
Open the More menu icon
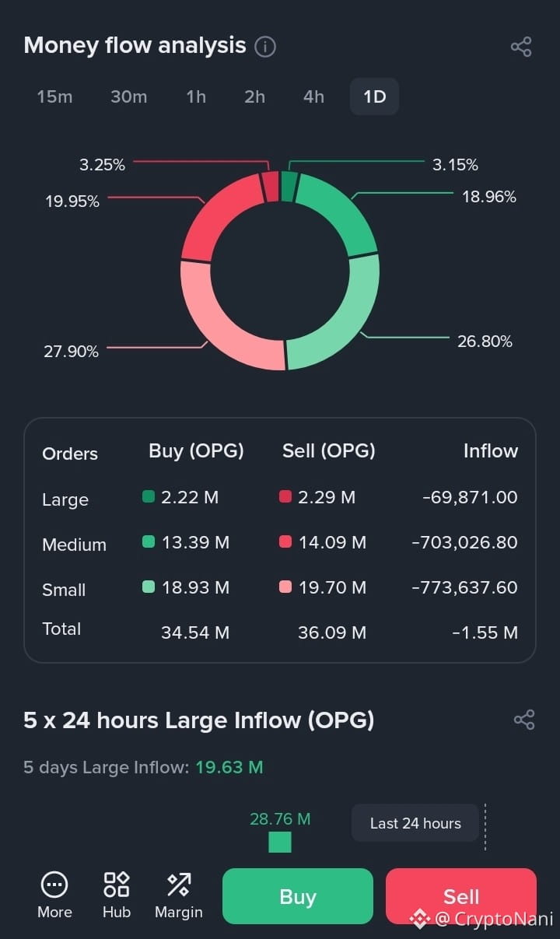(x=54, y=885)
